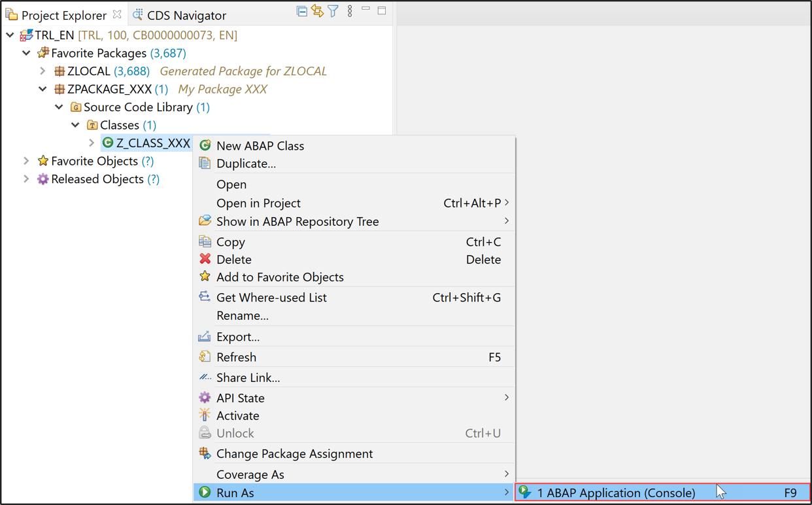The height and width of the screenshot is (505, 812).
Task: Choose Refresh from context menu
Action: tap(354, 357)
